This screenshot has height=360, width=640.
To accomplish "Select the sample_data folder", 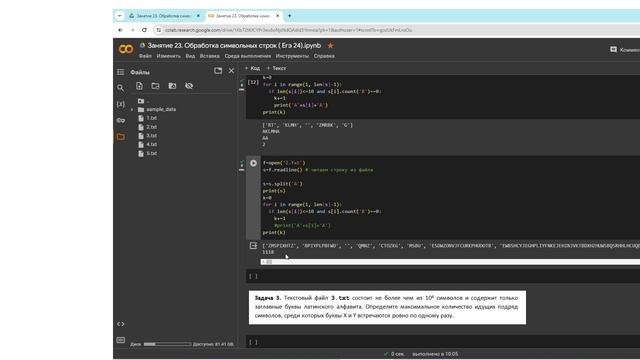I will (161, 109).
